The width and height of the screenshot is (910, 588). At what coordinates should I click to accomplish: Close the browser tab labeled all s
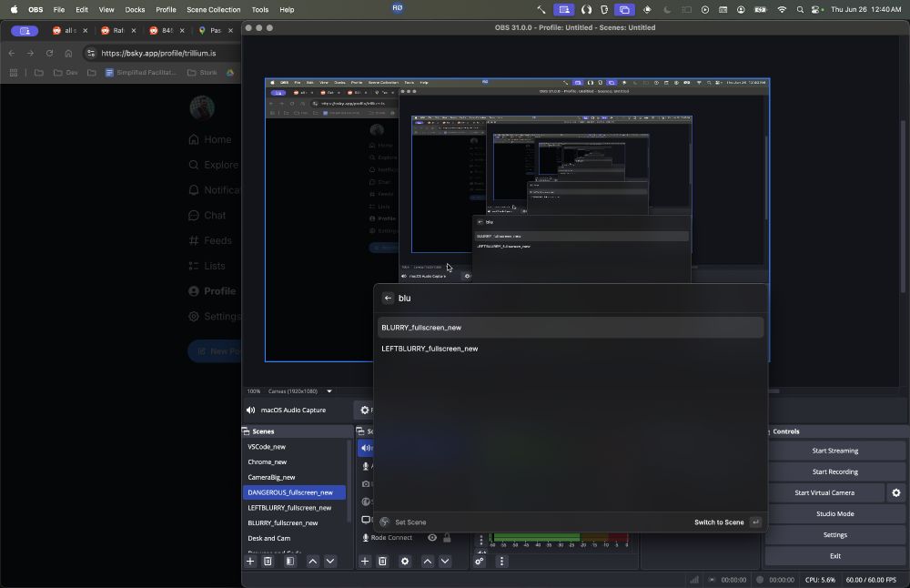tap(85, 30)
